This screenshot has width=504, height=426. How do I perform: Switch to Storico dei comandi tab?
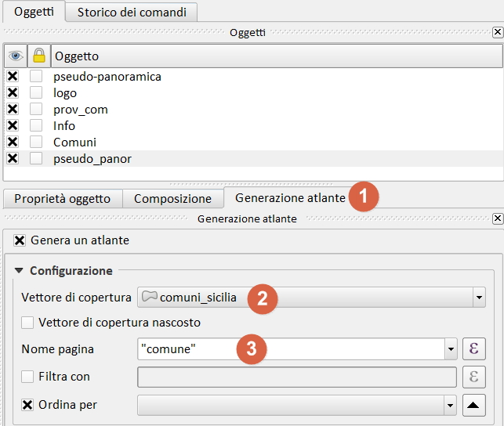tap(132, 11)
